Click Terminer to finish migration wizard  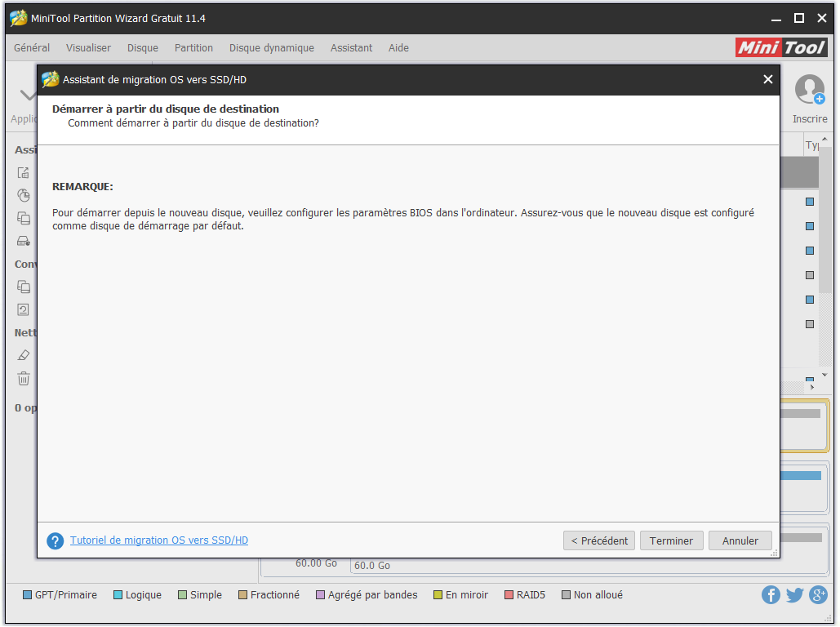point(671,540)
